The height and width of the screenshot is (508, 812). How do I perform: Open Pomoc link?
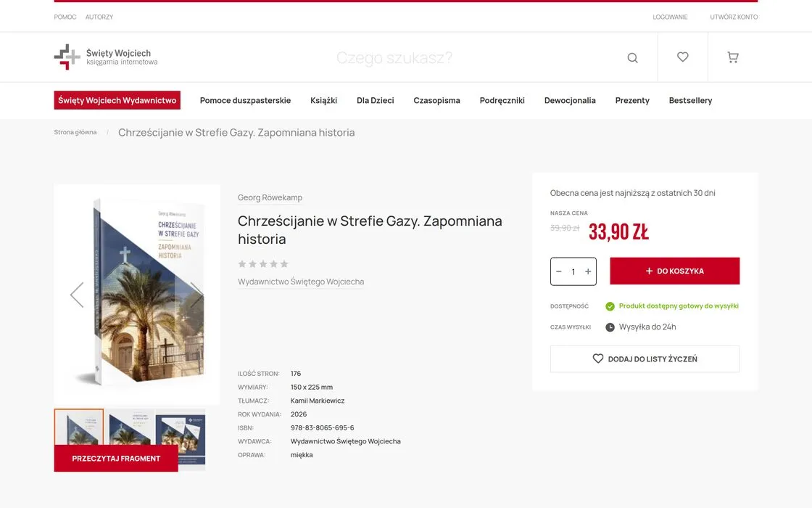pos(65,17)
